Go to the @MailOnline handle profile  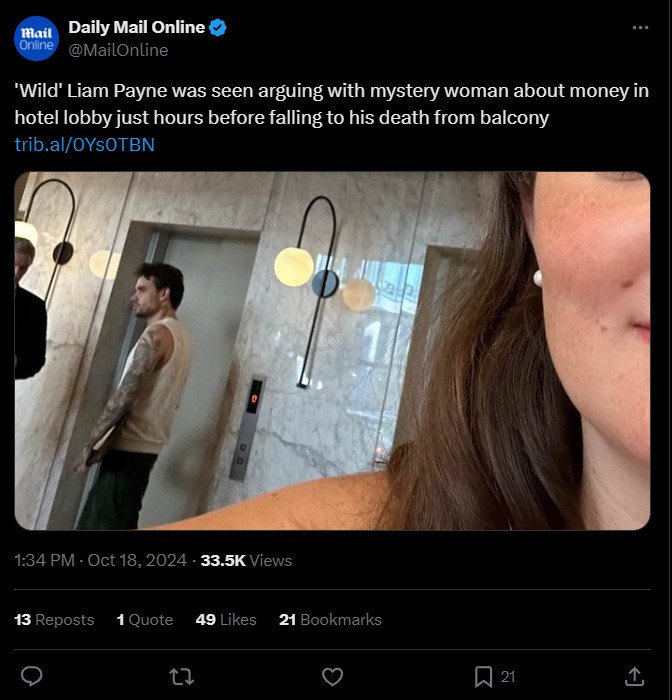tap(118, 50)
